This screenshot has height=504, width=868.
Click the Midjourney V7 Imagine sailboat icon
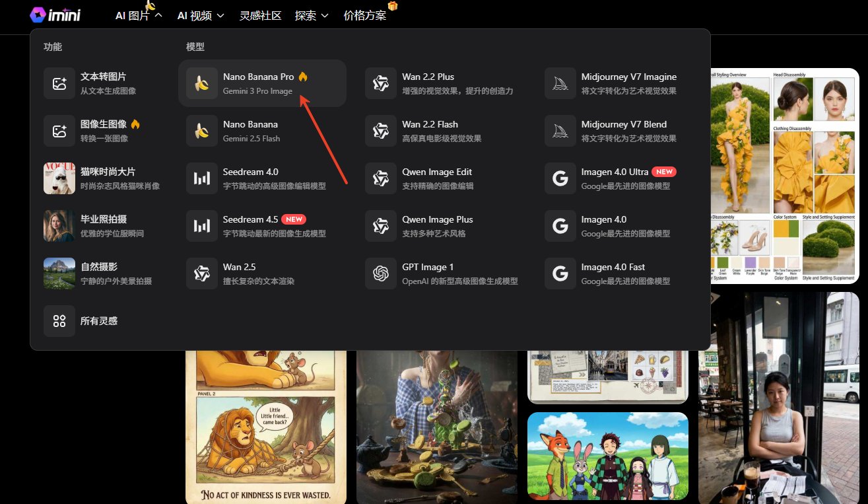coord(560,83)
